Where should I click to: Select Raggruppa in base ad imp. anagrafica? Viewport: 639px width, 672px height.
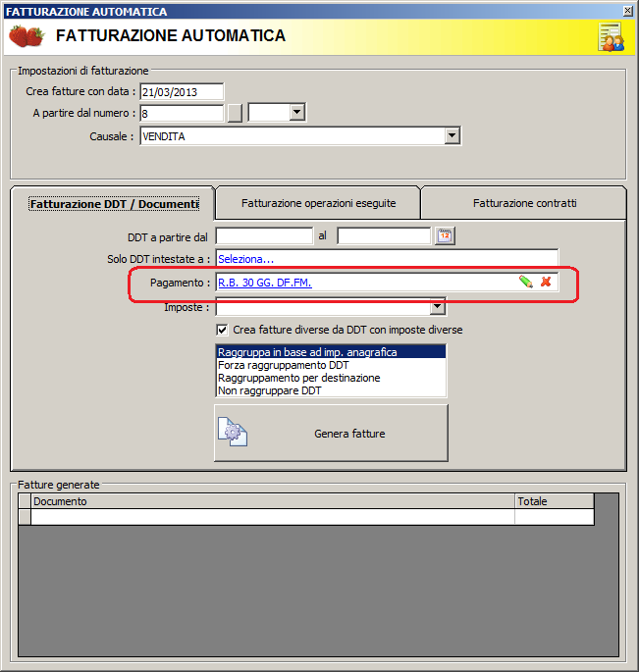pos(331,352)
